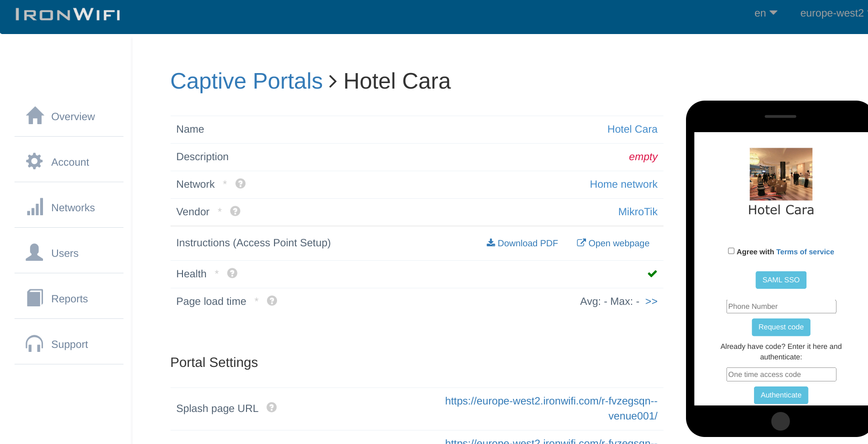Click the external link icon beside Open webpage
The image size is (868, 444).
[x=581, y=243]
